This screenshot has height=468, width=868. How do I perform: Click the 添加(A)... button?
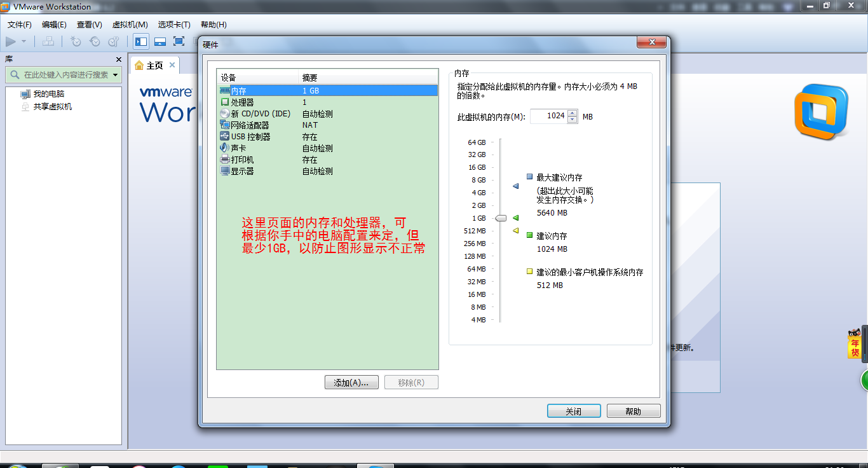pyautogui.click(x=351, y=383)
